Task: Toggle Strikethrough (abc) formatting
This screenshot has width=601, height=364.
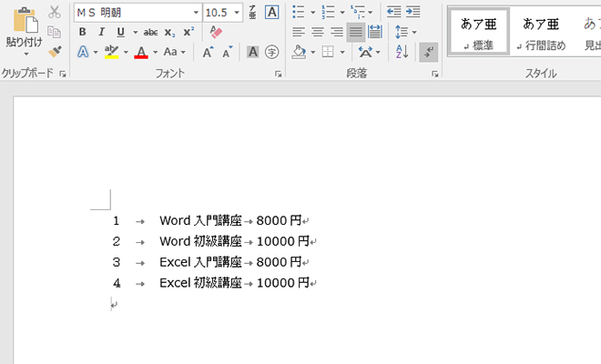Action: point(150,33)
